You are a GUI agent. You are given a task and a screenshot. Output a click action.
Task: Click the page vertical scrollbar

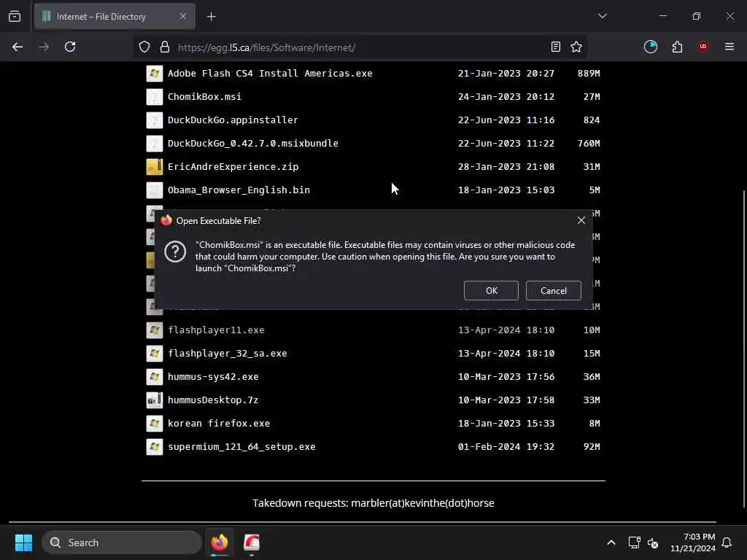point(744,349)
